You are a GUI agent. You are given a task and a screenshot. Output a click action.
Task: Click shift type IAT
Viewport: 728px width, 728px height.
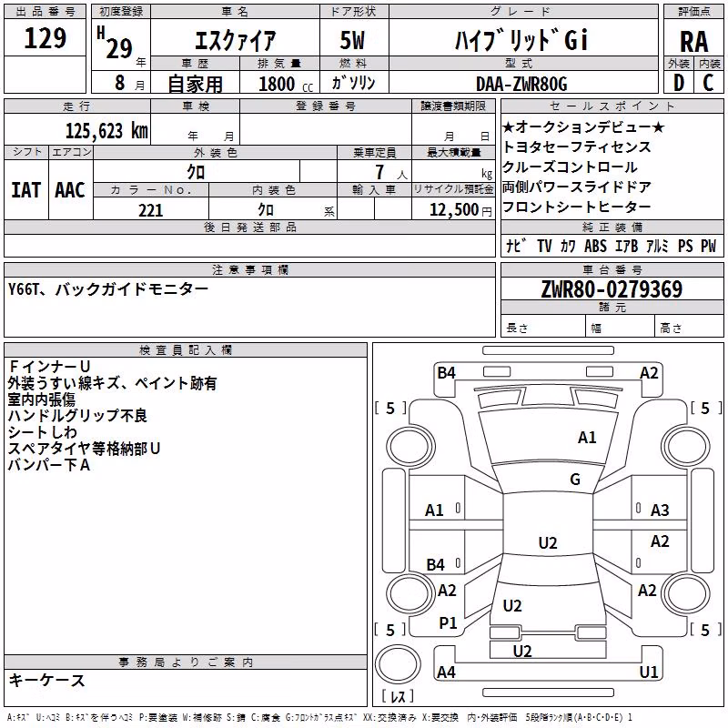coord(26,190)
